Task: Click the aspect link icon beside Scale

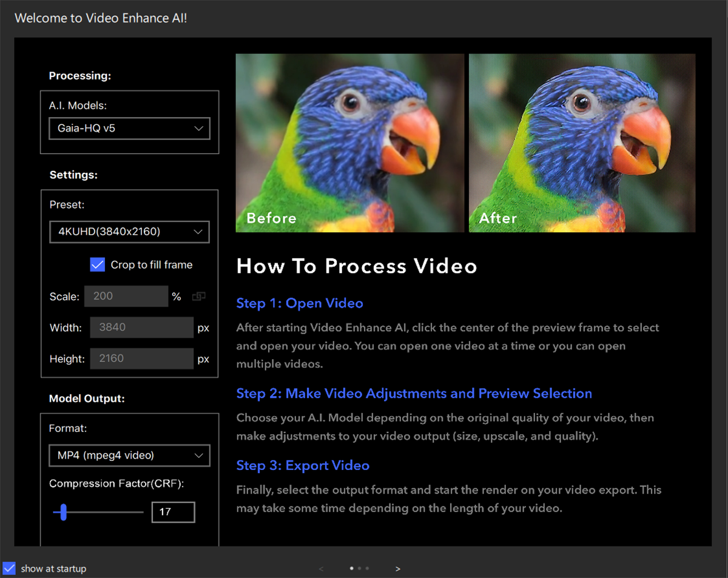Action: 198,297
